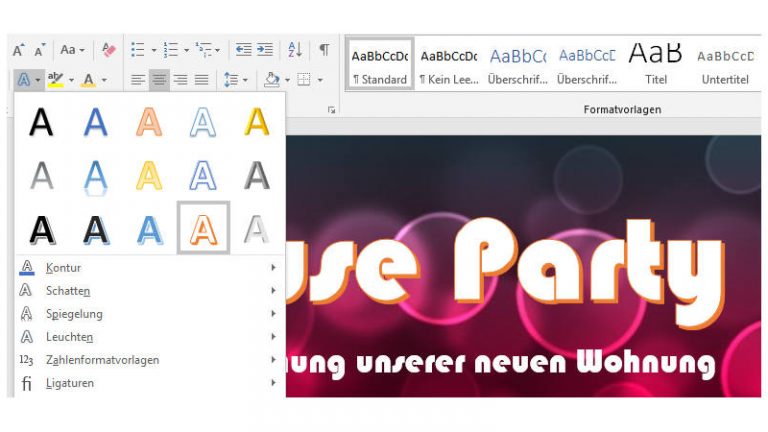Apply a bulleted list
Viewport: 768px width, 432px height.
tap(137, 49)
